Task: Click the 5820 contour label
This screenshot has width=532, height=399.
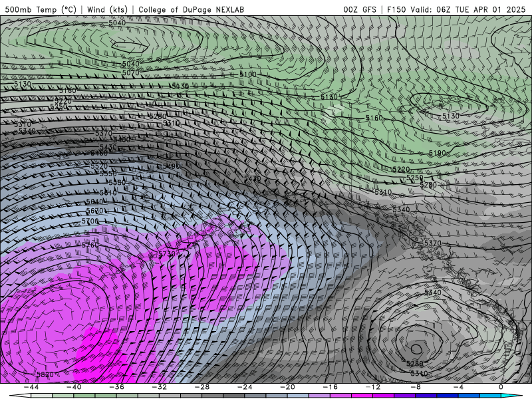Action: 45,374
